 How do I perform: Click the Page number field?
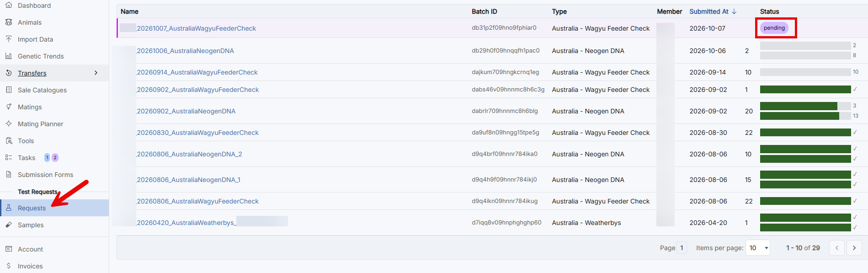[x=682, y=248]
